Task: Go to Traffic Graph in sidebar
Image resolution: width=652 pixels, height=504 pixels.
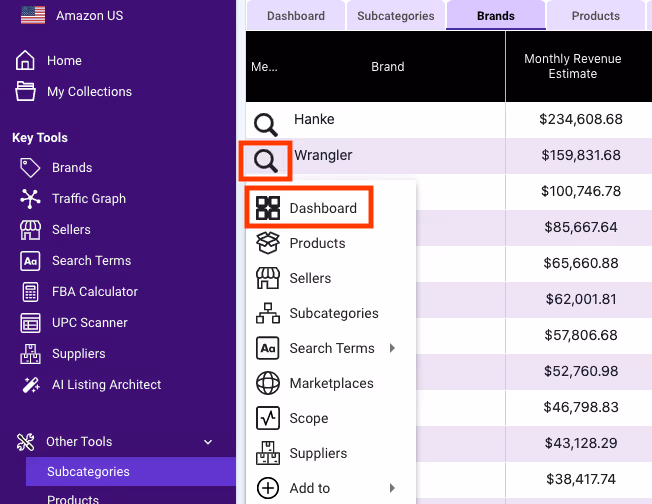Action: [x=89, y=199]
